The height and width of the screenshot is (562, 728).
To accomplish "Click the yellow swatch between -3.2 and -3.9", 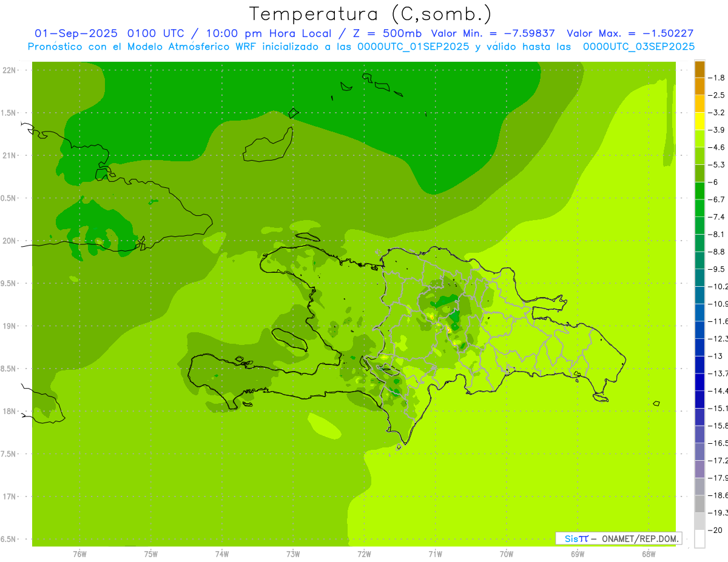I will tap(699, 121).
